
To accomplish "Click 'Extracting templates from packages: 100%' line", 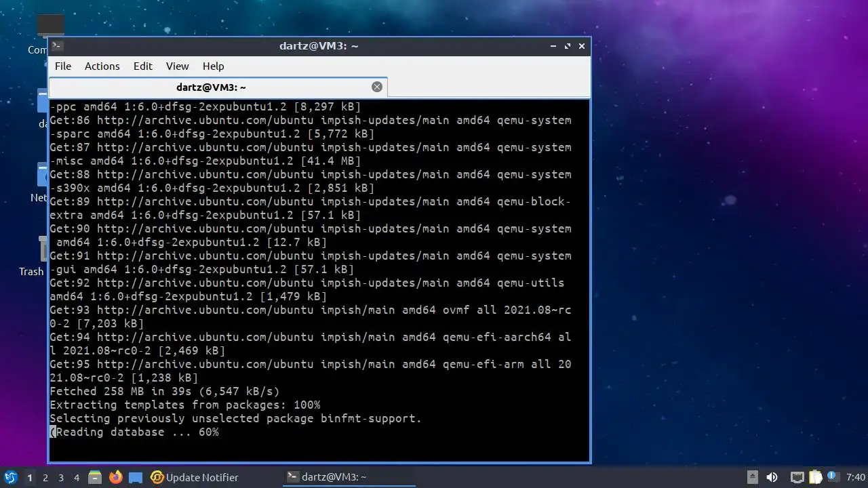I will (185, 405).
